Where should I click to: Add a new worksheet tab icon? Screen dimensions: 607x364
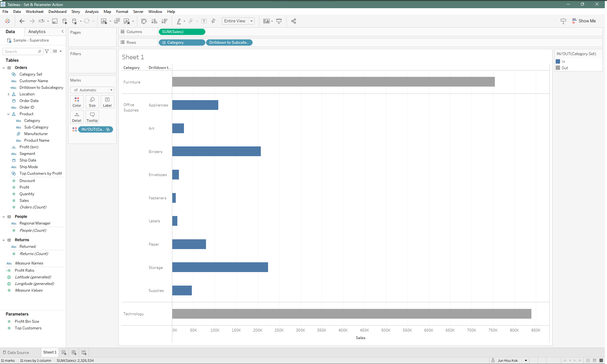click(x=64, y=352)
